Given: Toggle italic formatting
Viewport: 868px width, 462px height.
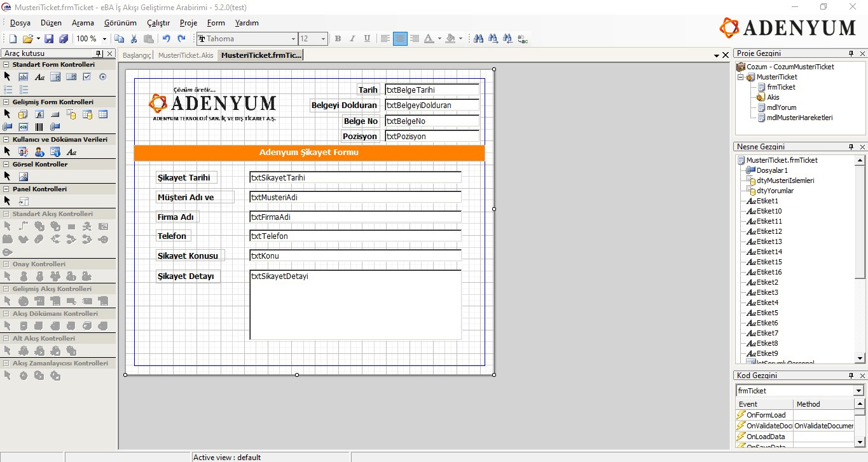Looking at the screenshot, I should pyautogui.click(x=352, y=39).
